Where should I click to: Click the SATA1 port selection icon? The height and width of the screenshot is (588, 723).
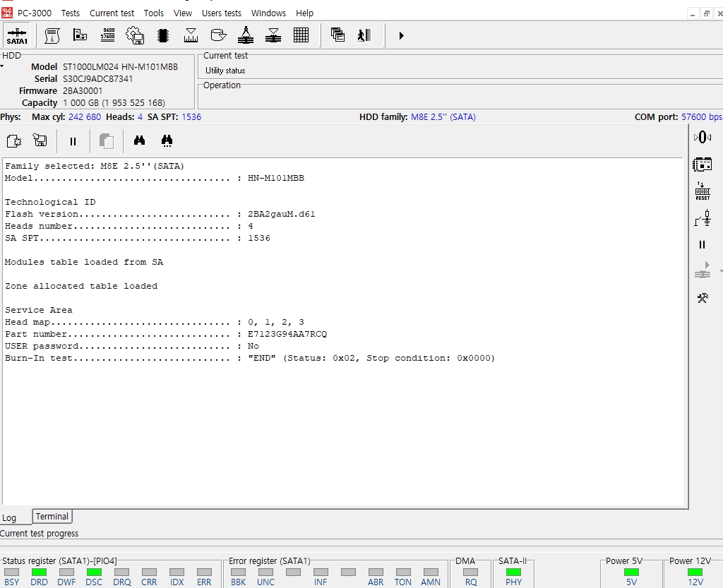(17, 35)
